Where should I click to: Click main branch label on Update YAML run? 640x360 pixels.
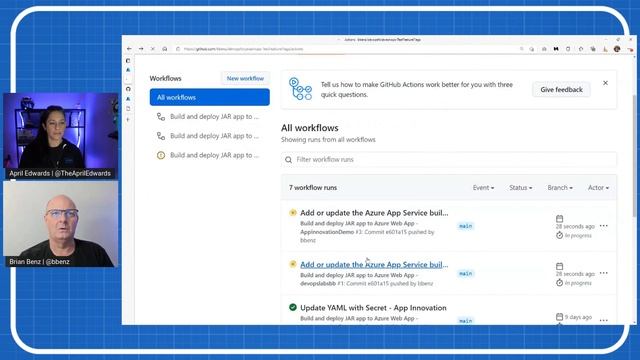click(x=465, y=321)
